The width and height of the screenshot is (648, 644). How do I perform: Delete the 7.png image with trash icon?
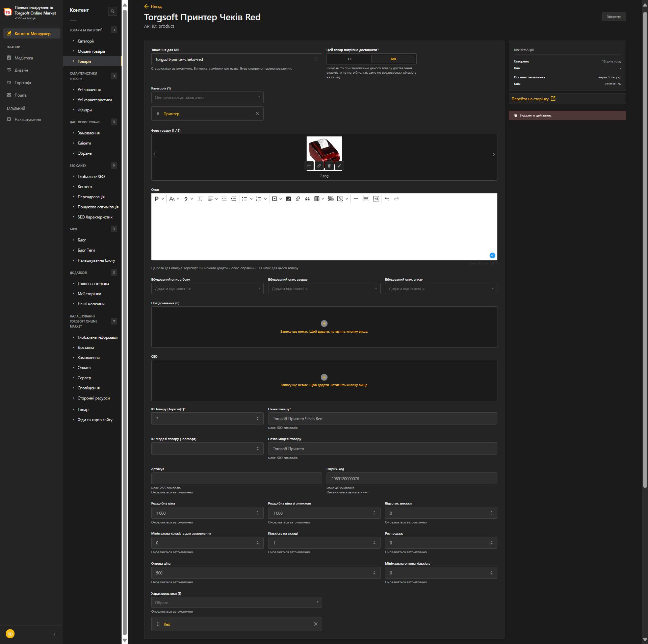click(x=329, y=166)
